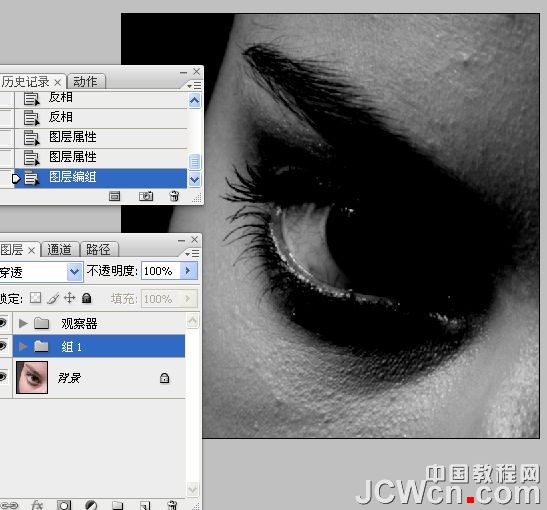Minimize the History panel
Screen dimensions: 547x510
click(183, 73)
